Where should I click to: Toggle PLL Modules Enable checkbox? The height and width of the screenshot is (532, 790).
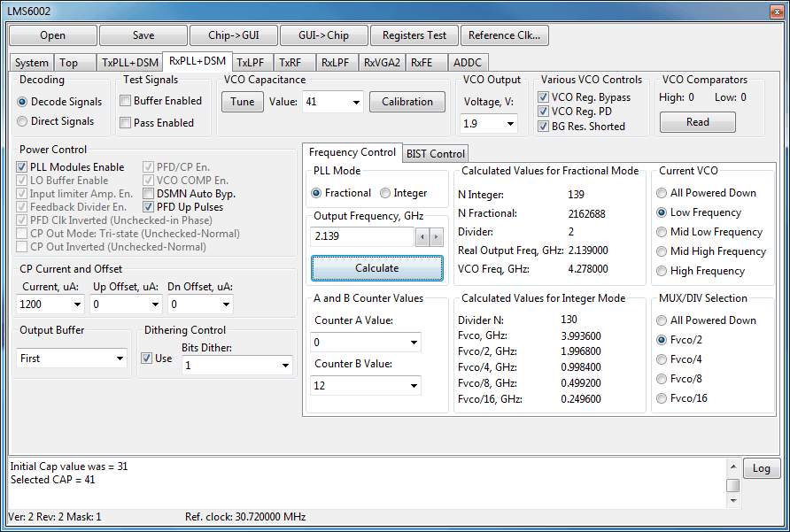22,167
